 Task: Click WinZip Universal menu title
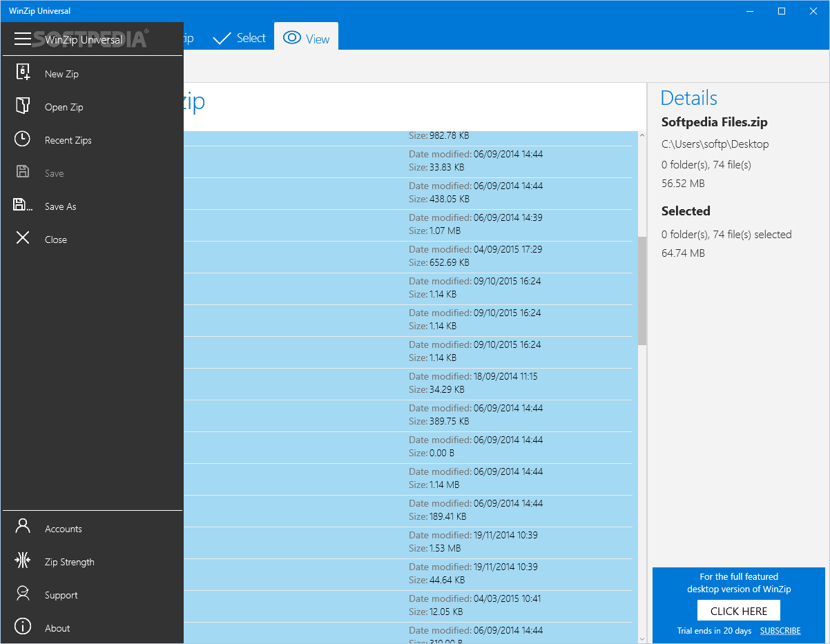[84, 39]
